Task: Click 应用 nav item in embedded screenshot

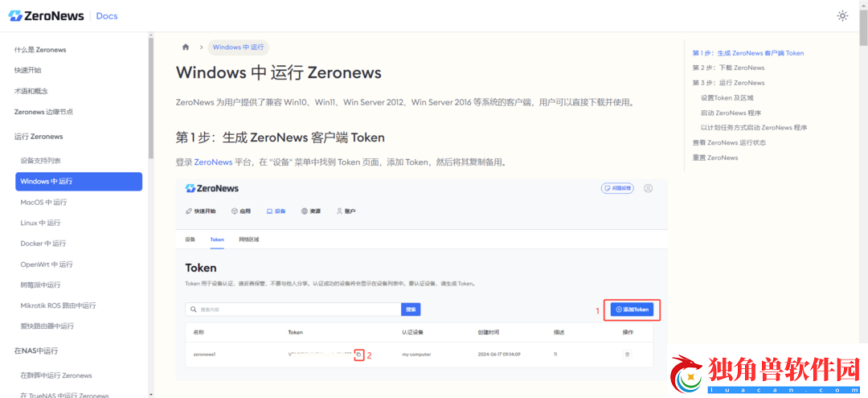Action: point(241,211)
